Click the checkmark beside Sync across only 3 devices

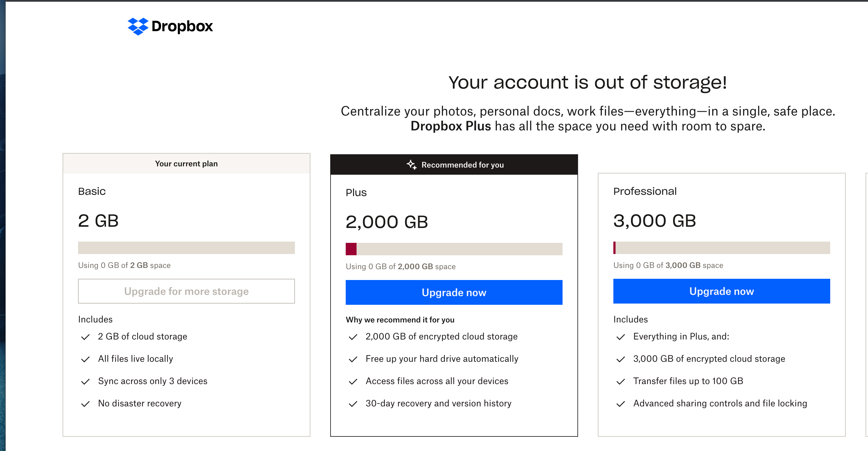(85, 381)
